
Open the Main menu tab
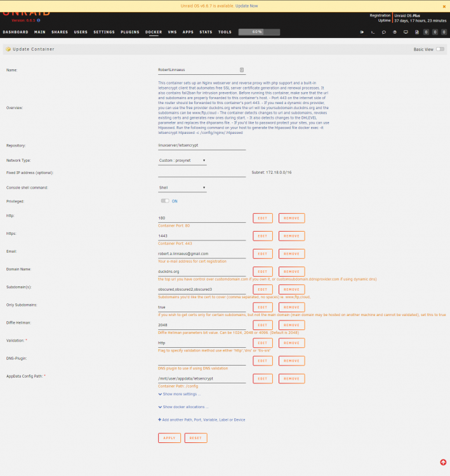coord(40,32)
